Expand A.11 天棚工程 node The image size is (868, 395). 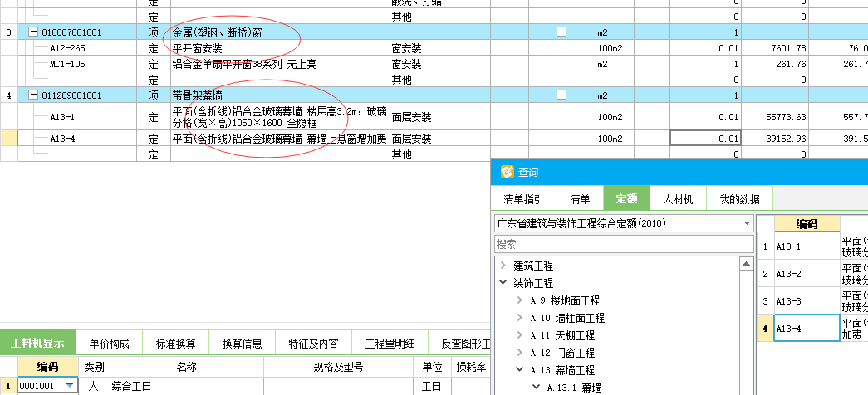(x=519, y=335)
